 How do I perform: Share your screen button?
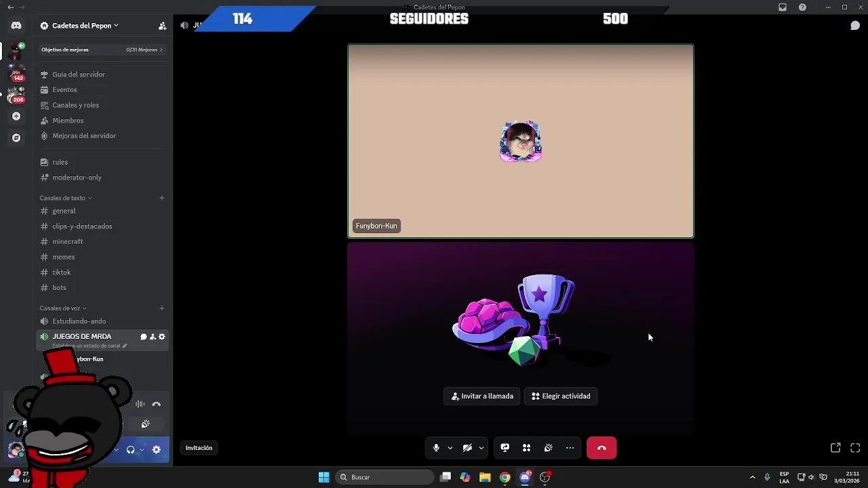pos(505,448)
